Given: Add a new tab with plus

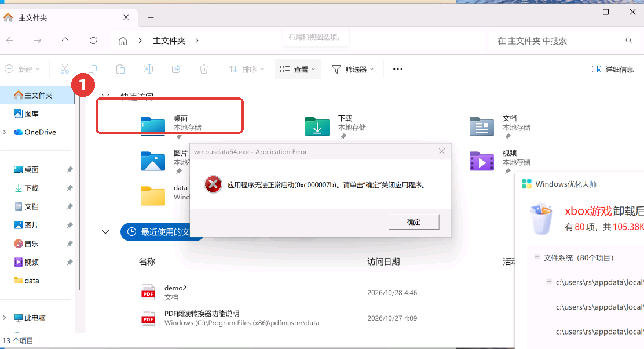Looking at the screenshot, I should [151, 17].
